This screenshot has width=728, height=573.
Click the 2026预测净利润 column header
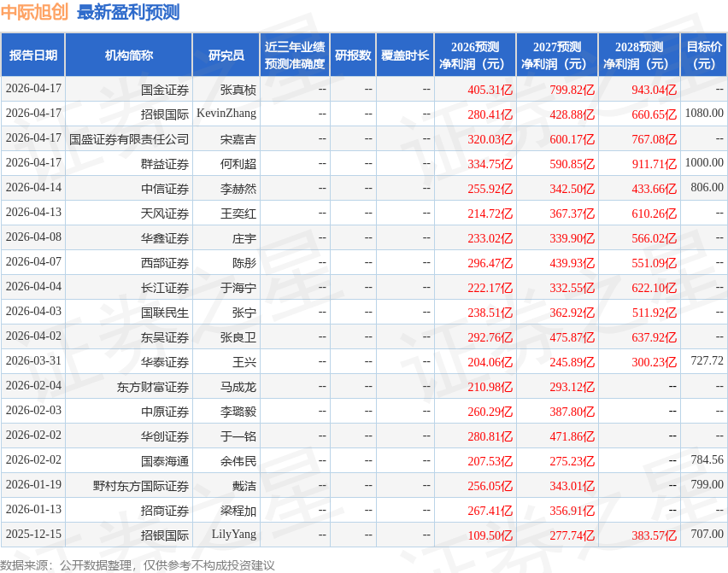[x=475, y=55]
